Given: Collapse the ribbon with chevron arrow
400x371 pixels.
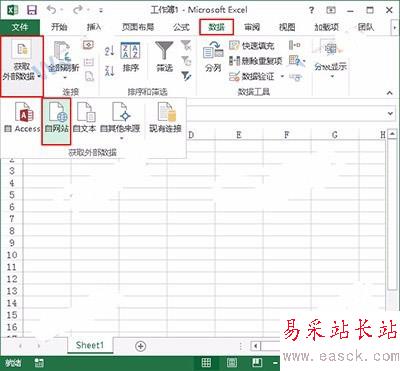Looking at the screenshot, I should tap(389, 93).
